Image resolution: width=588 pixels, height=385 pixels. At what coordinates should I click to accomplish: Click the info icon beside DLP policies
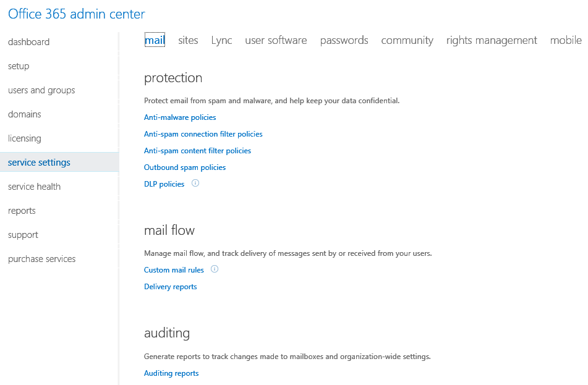[x=195, y=184]
